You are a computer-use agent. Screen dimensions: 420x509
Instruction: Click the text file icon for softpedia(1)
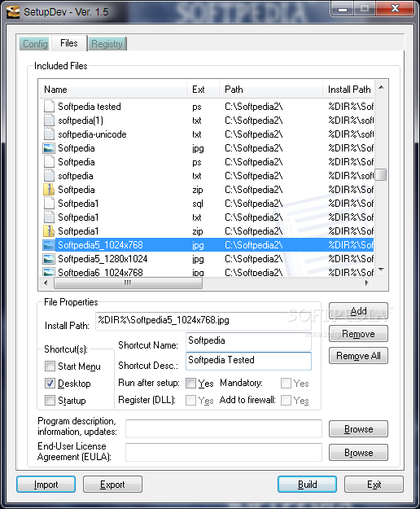click(x=49, y=121)
